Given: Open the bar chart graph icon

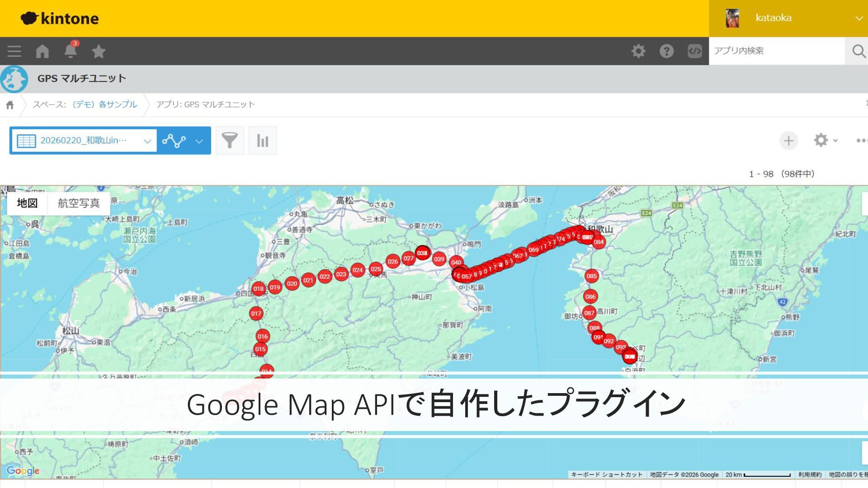Looking at the screenshot, I should (263, 141).
